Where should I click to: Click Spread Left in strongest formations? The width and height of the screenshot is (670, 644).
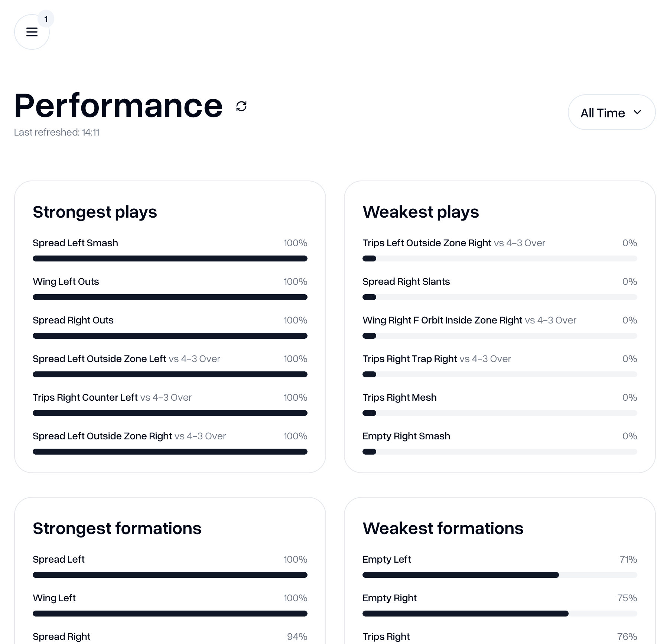(x=58, y=559)
